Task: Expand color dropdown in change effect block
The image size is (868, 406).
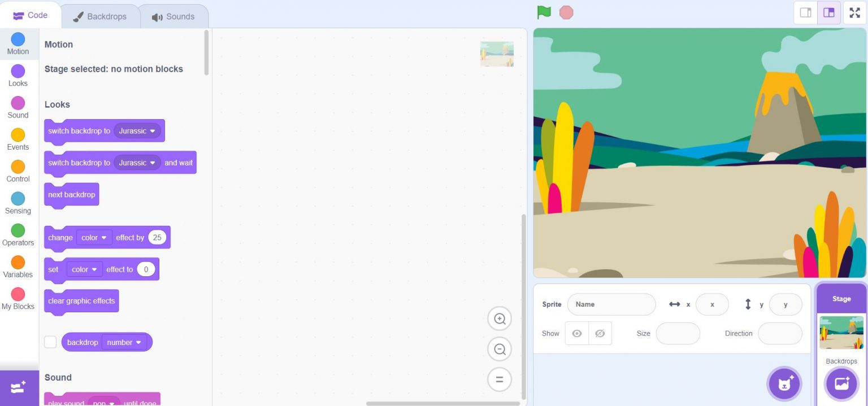Action: point(94,238)
